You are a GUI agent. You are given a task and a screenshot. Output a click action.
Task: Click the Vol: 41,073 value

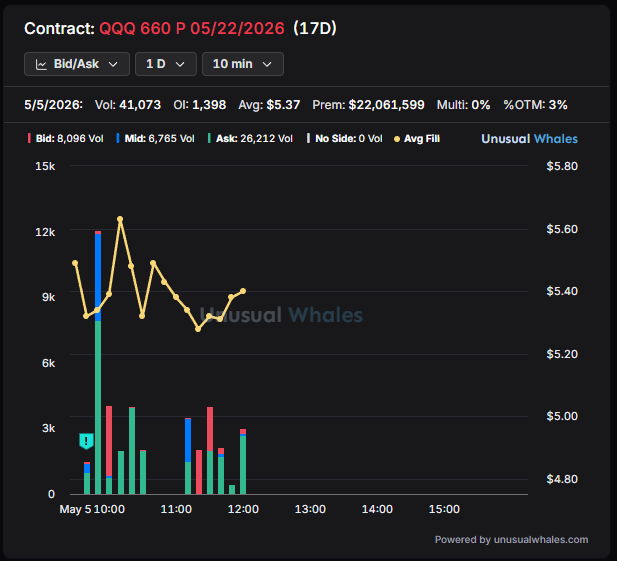click(128, 105)
